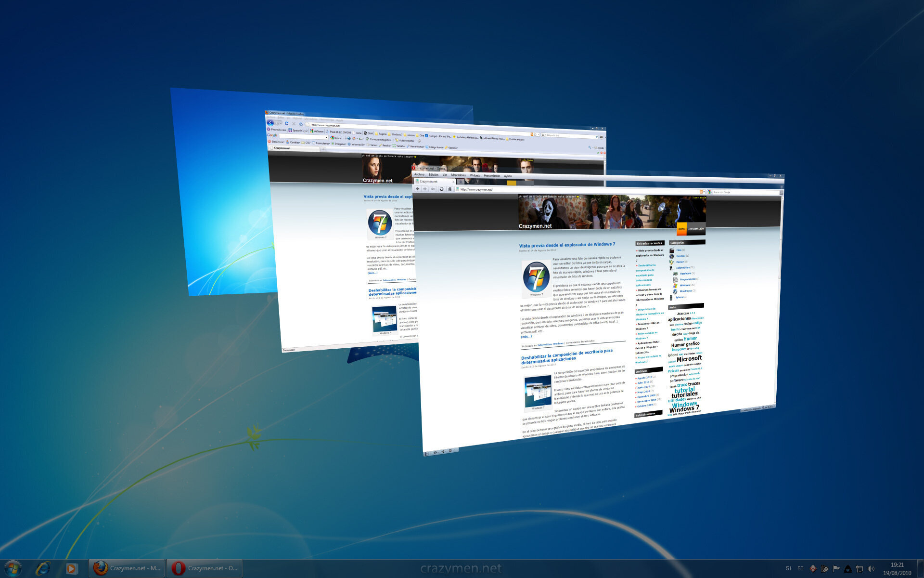Image resolution: width=924 pixels, height=578 pixels.
Task: Open Widgets menu in Opera window
Action: click(x=475, y=175)
